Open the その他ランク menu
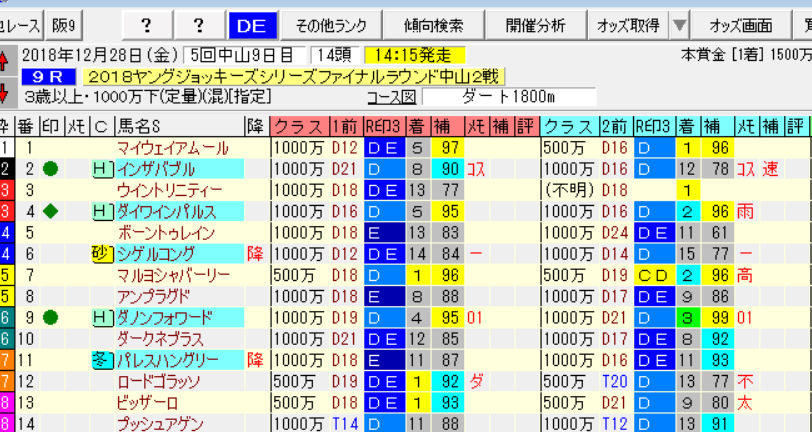The height and width of the screenshot is (432, 812). pos(330,25)
